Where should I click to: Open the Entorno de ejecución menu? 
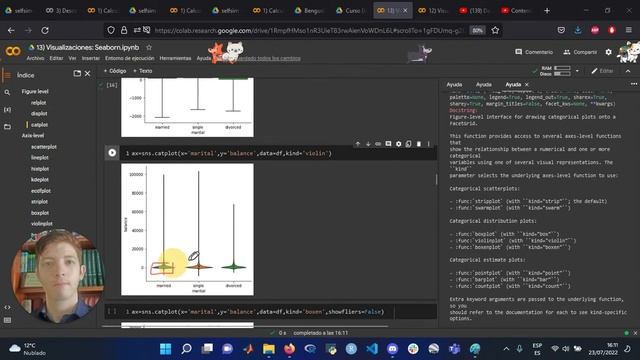pyautogui.click(x=130, y=58)
